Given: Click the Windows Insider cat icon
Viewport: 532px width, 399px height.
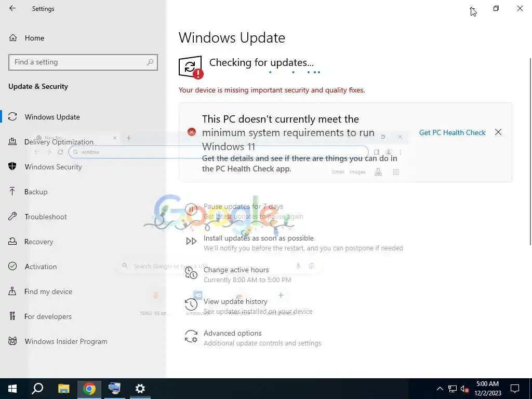Looking at the screenshot, I should 12,341.
